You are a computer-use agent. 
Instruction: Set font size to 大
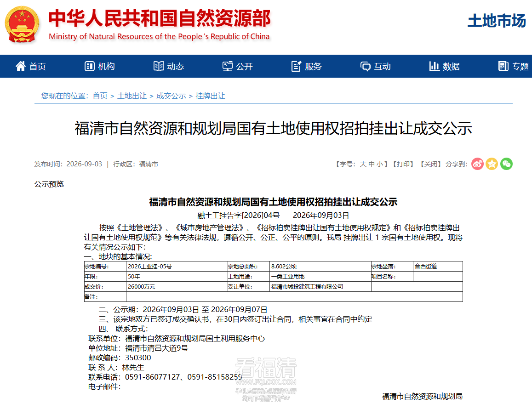(x=363, y=164)
